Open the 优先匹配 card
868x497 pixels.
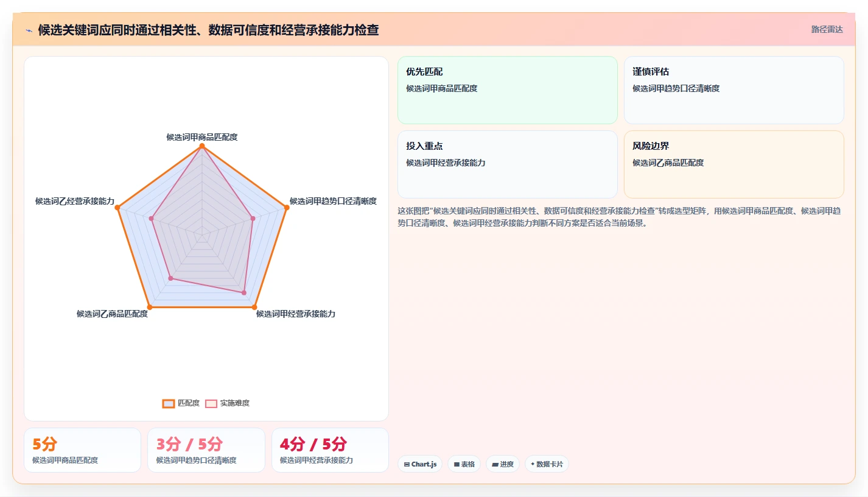pos(508,90)
